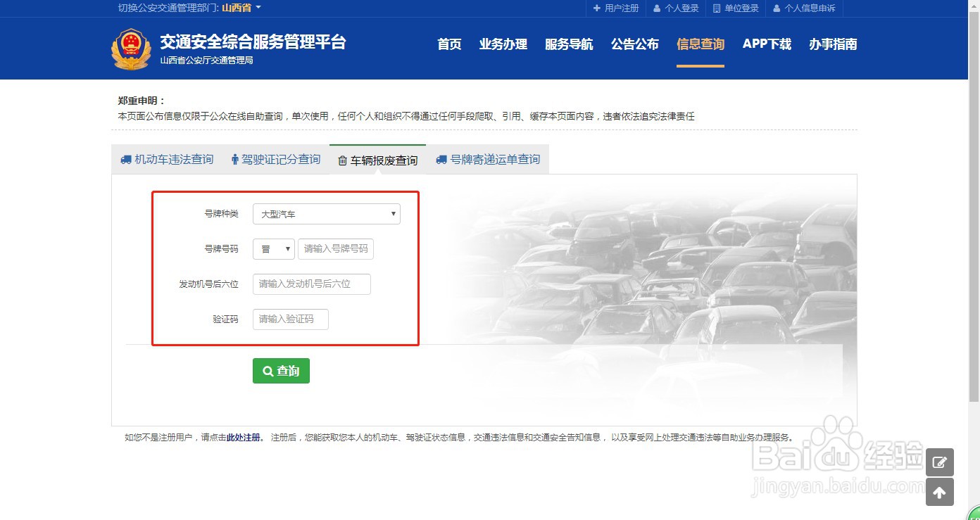The width and height of the screenshot is (980, 520).
Task: Open the 山西省 department switch dropdown
Action: (241, 8)
